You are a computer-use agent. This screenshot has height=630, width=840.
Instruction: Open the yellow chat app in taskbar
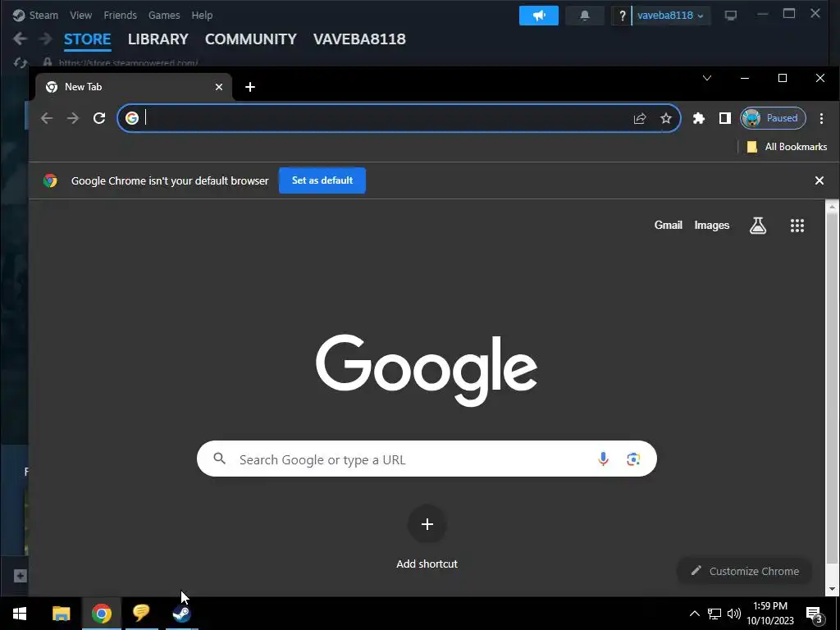click(x=141, y=614)
